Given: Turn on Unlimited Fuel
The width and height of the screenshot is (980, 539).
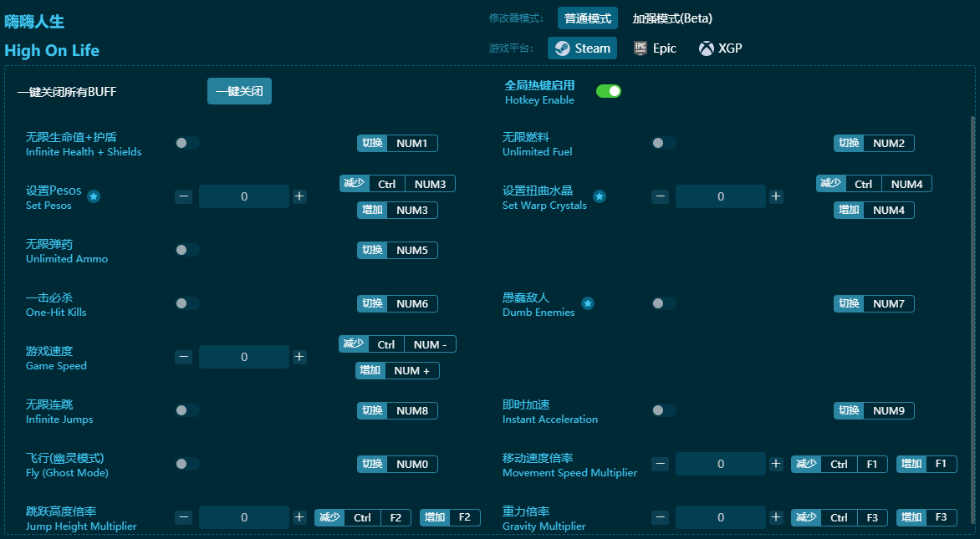Looking at the screenshot, I should (x=664, y=143).
